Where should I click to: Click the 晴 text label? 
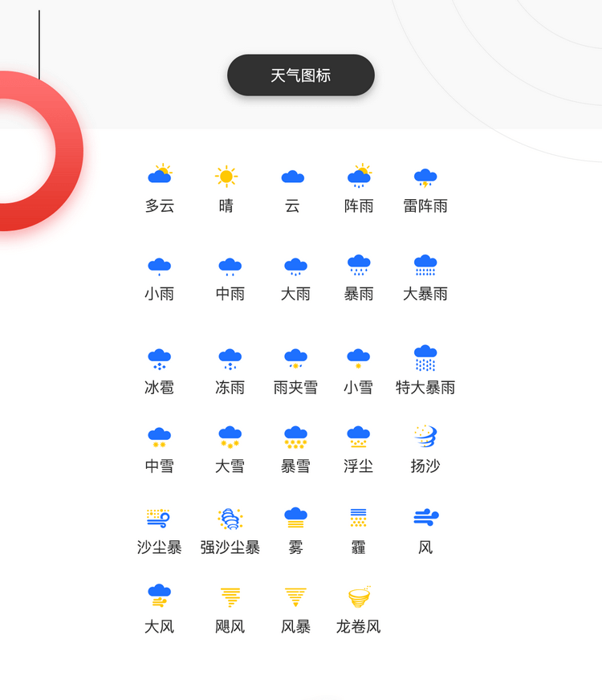226,206
